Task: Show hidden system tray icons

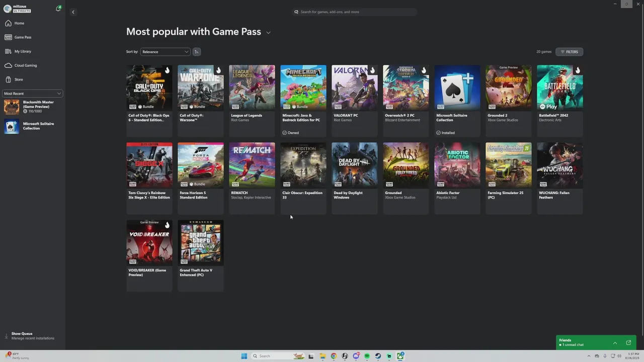Action: (589, 356)
